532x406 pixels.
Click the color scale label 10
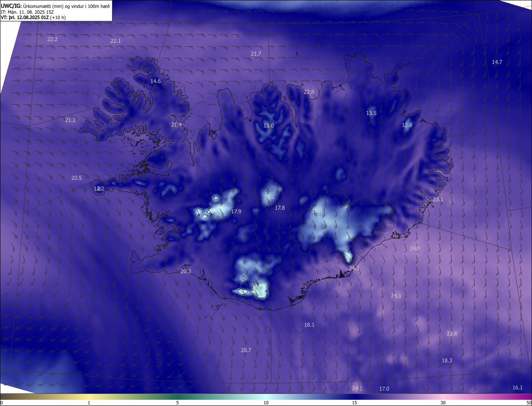[266, 403]
